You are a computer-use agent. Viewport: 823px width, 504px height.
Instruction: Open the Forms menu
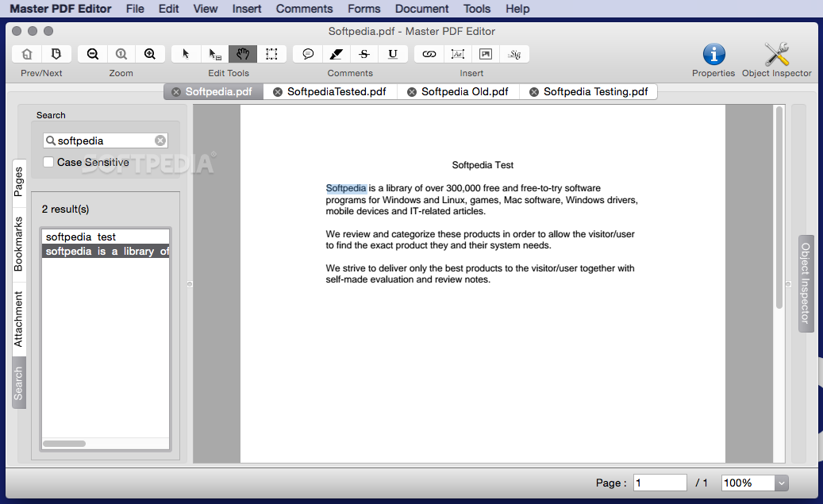tap(363, 9)
